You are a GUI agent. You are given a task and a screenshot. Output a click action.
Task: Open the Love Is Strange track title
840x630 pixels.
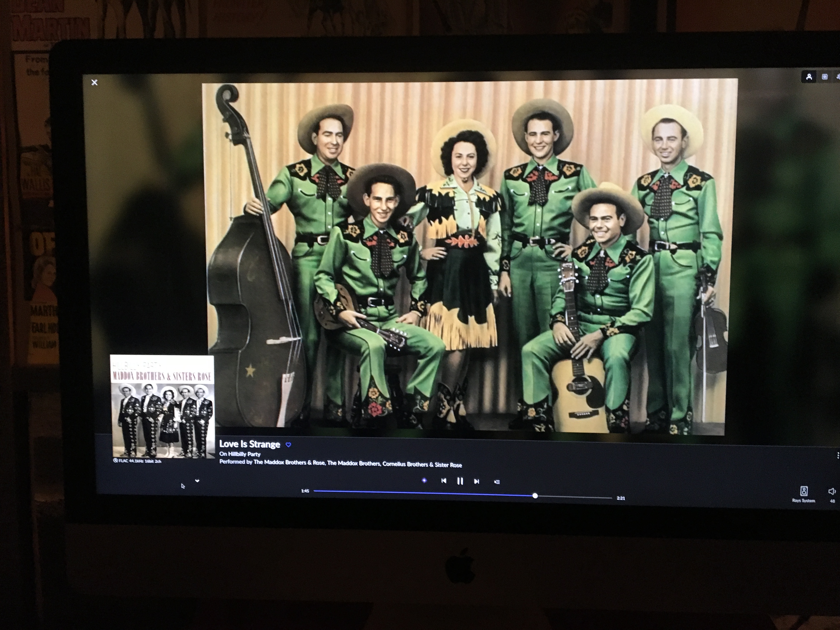pyautogui.click(x=250, y=444)
